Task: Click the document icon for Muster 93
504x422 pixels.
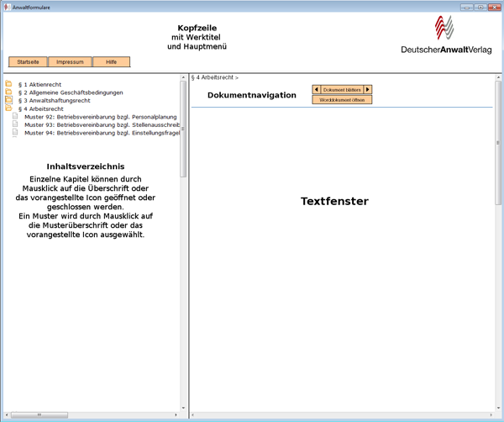Action: [x=15, y=124]
